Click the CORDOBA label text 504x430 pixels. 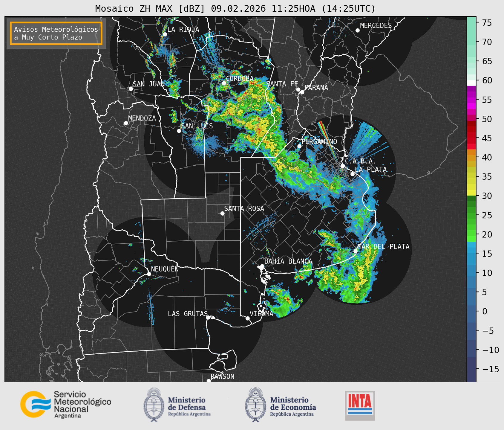click(240, 79)
